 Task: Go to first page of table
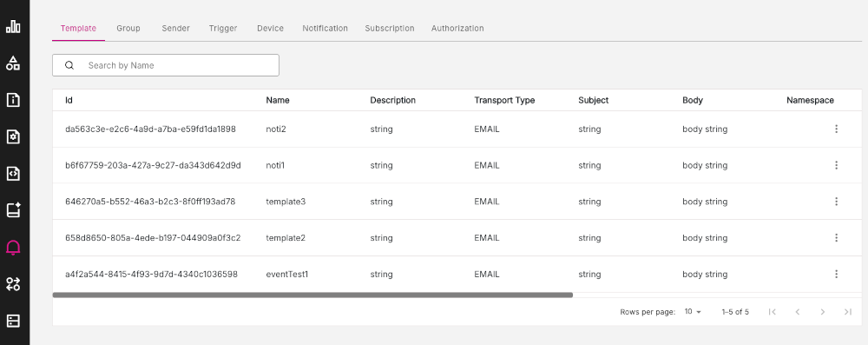773,312
